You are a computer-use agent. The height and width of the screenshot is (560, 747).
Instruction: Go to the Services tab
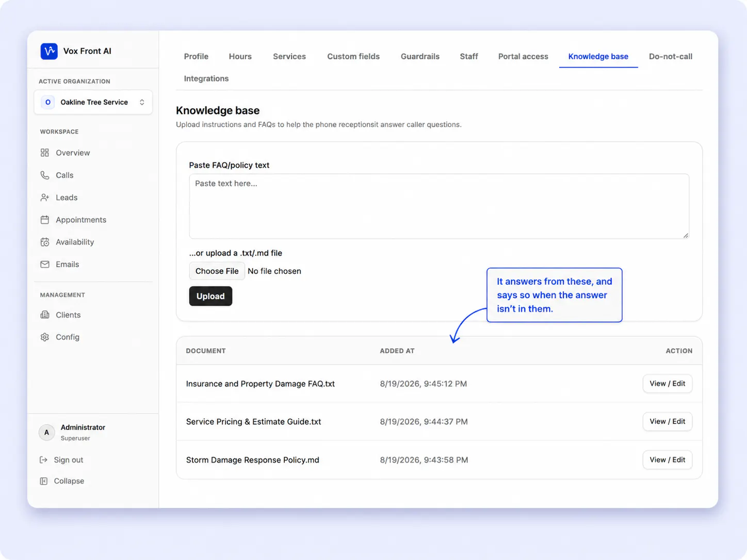tap(289, 57)
